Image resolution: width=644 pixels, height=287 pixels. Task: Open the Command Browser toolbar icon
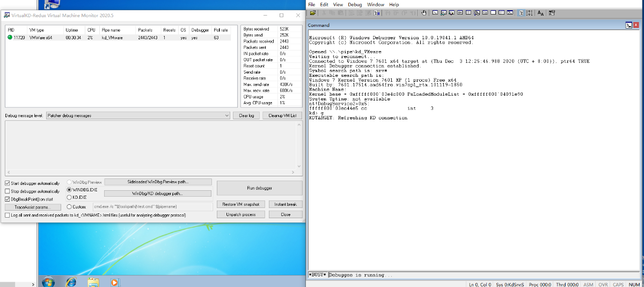pyautogui.click(x=510, y=13)
